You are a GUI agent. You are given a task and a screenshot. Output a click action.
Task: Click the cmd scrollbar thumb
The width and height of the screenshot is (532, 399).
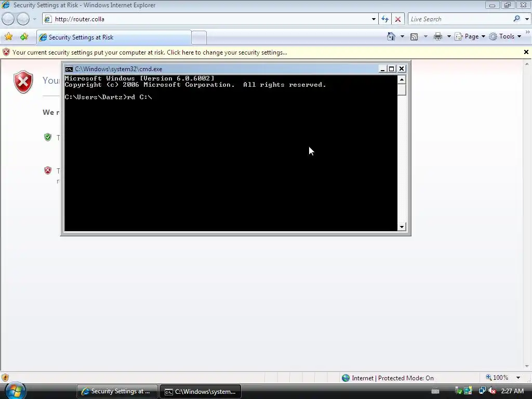[402, 90]
